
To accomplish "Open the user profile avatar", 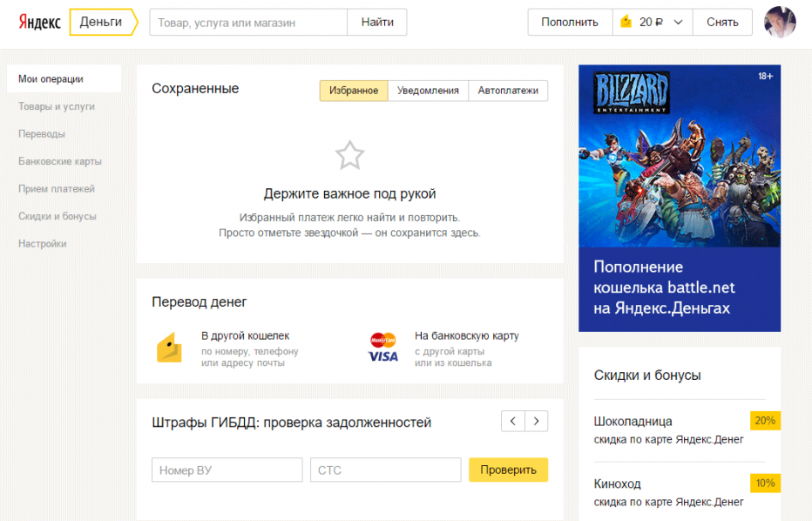I will pos(780,23).
